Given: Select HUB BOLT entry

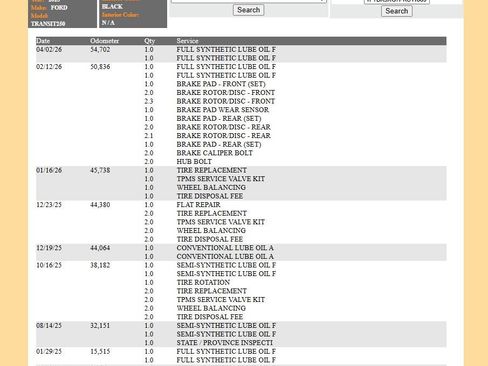Looking at the screenshot, I should 194,162.
